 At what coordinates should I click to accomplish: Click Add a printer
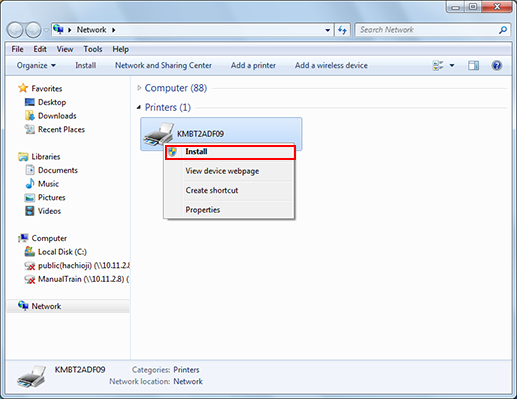click(253, 65)
